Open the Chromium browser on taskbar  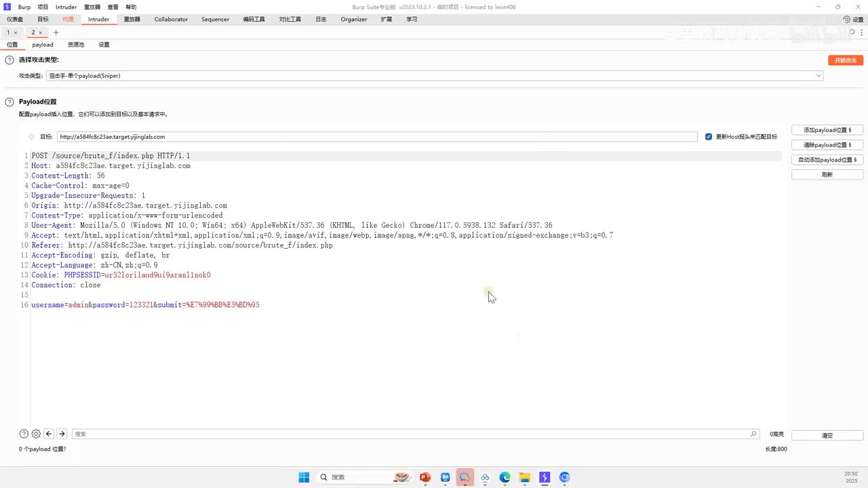[x=565, y=477]
